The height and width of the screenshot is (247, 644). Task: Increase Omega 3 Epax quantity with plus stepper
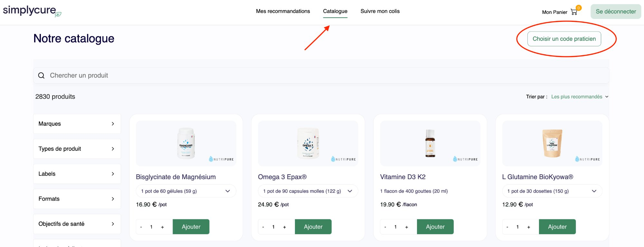click(285, 226)
